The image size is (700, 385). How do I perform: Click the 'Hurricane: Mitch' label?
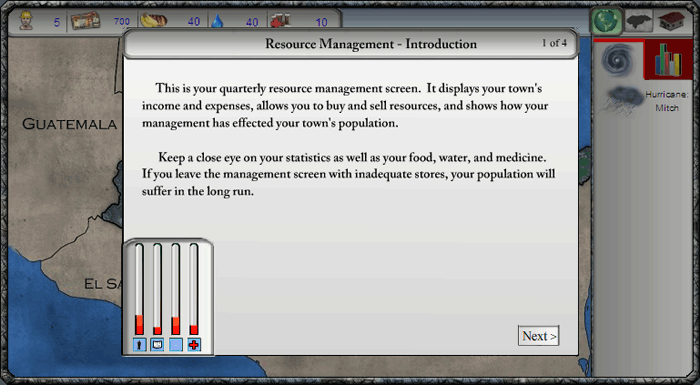click(667, 101)
